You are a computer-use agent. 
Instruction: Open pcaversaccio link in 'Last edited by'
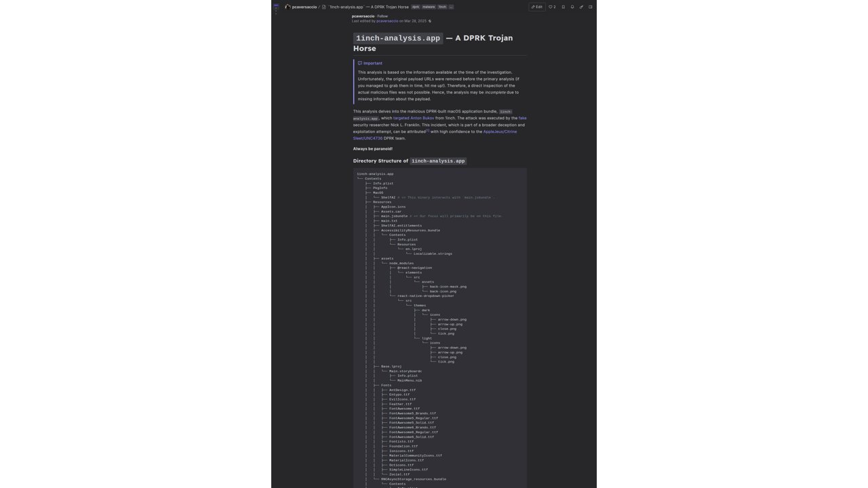(x=388, y=21)
